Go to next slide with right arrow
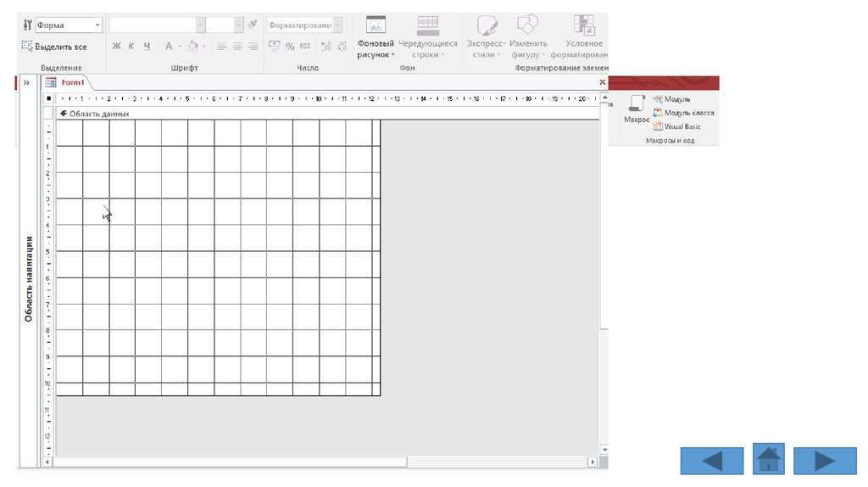Image resolution: width=868 pixels, height=487 pixels. click(825, 461)
